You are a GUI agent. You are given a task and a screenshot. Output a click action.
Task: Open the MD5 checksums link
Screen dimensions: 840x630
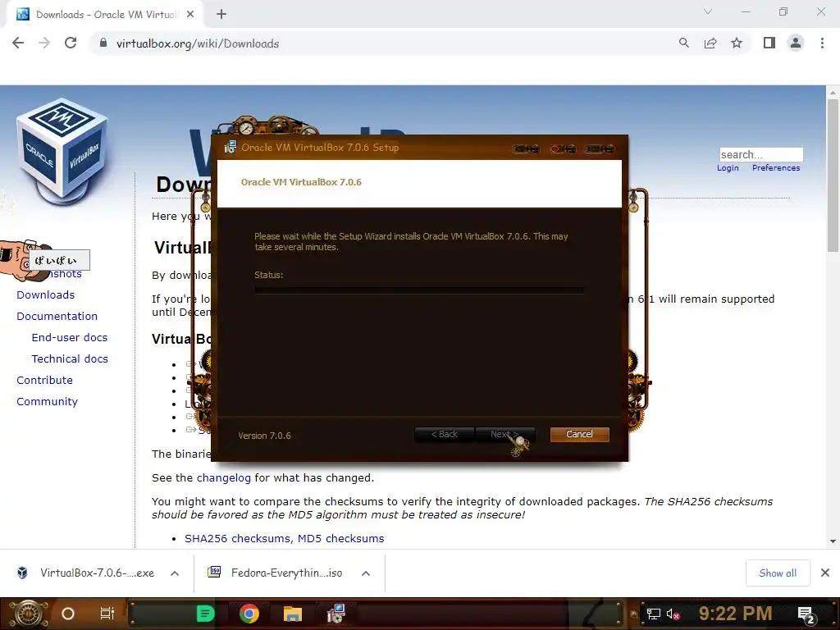point(340,539)
